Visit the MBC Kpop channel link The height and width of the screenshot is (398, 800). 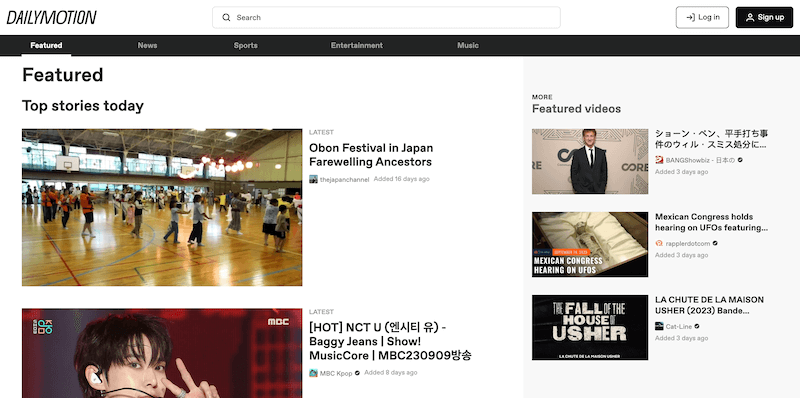tap(336, 374)
